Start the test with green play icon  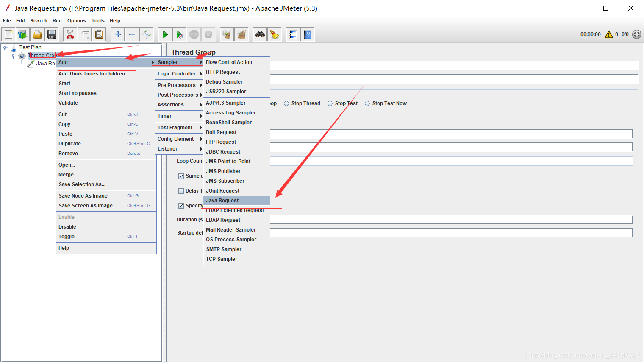point(165,34)
